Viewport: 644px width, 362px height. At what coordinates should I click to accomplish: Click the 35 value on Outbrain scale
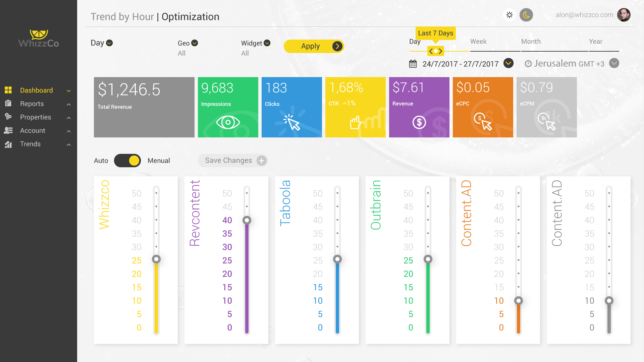tap(408, 234)
